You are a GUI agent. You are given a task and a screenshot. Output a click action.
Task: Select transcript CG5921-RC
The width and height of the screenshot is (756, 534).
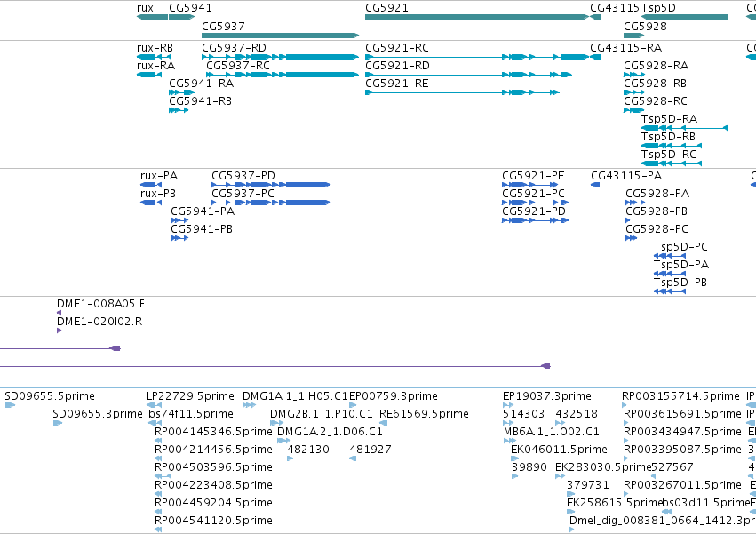397,48
